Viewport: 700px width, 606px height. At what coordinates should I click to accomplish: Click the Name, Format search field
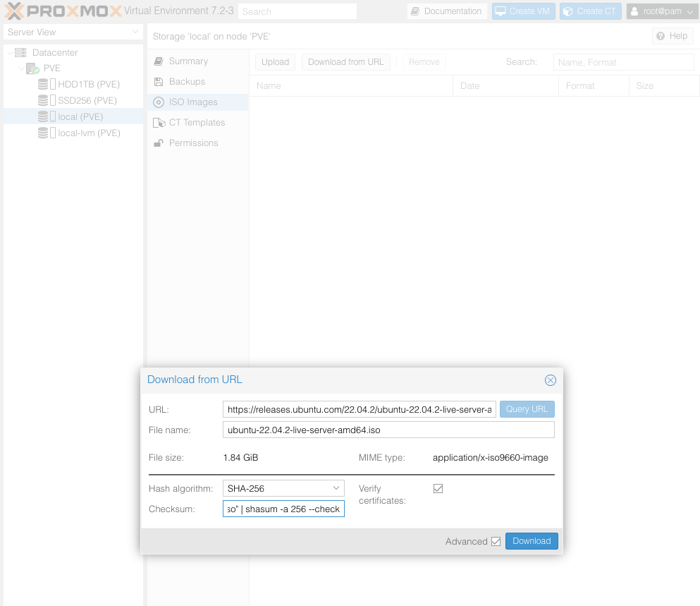(x=623, y=63)
